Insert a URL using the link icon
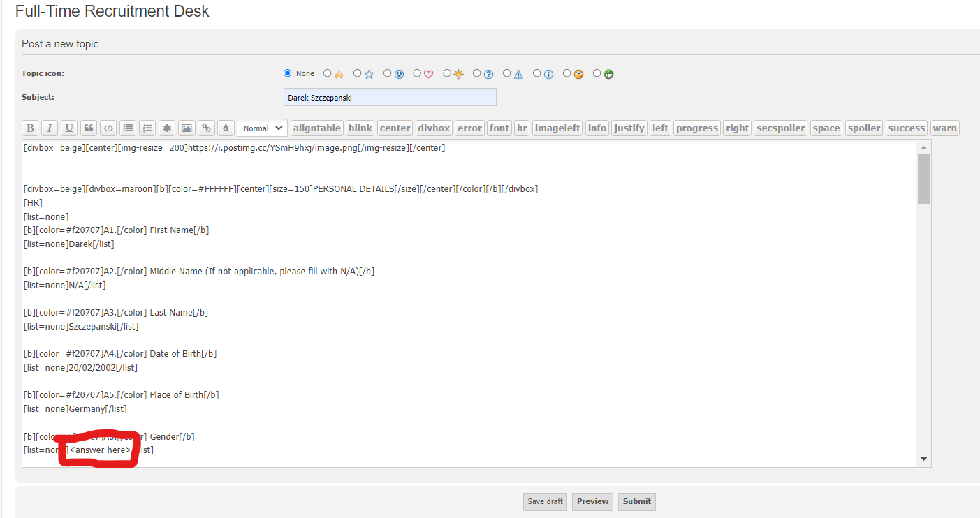The image size is (980, 518). tap(206, 128)
